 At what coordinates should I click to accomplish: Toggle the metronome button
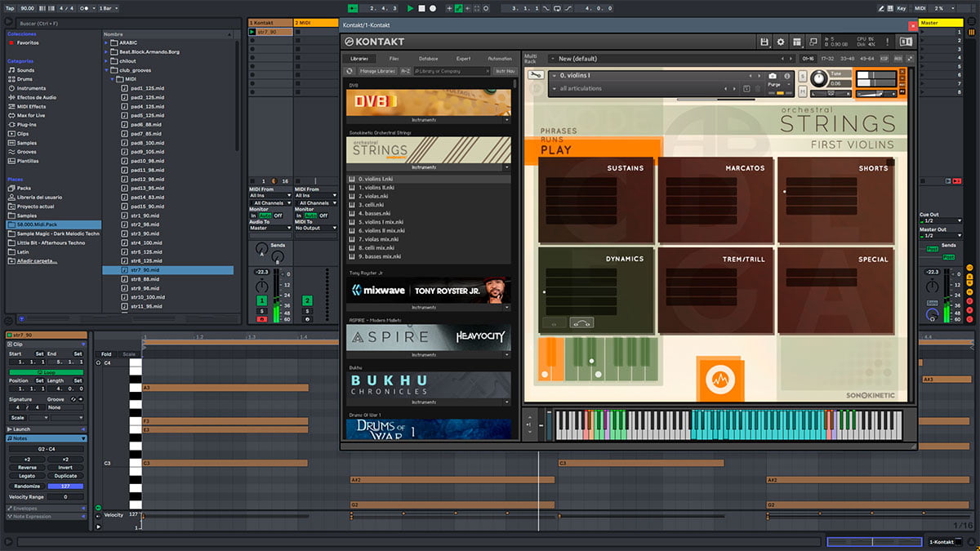85,8
